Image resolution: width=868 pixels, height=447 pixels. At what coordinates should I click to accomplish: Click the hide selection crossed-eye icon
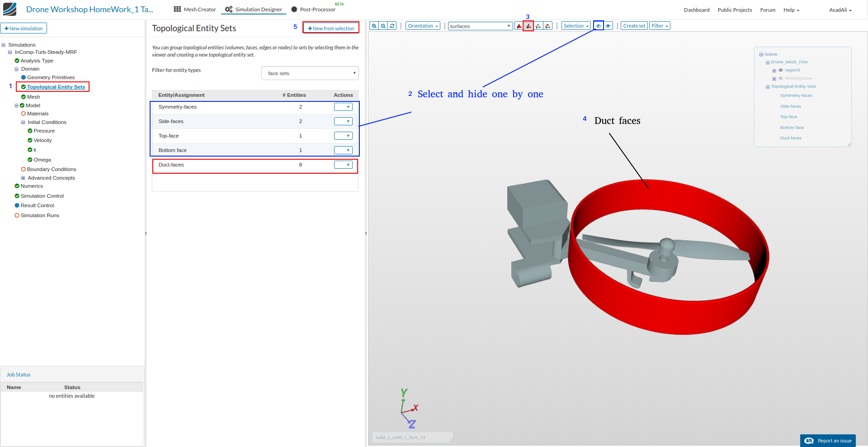pos(599,26)
